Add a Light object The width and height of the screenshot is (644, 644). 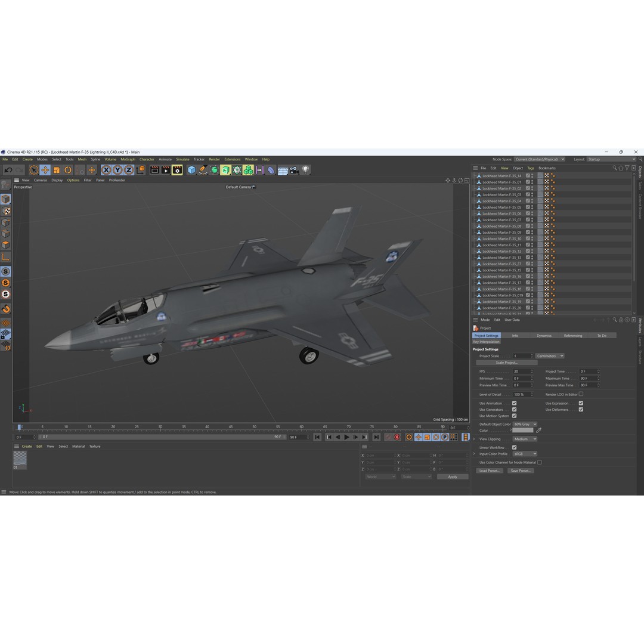pos(305,169)
